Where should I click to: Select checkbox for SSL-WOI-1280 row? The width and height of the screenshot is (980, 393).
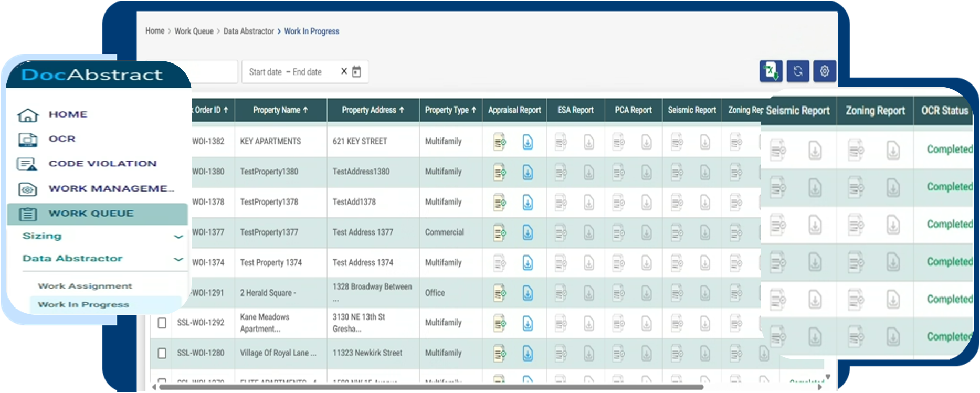click(x=162, y=353)
